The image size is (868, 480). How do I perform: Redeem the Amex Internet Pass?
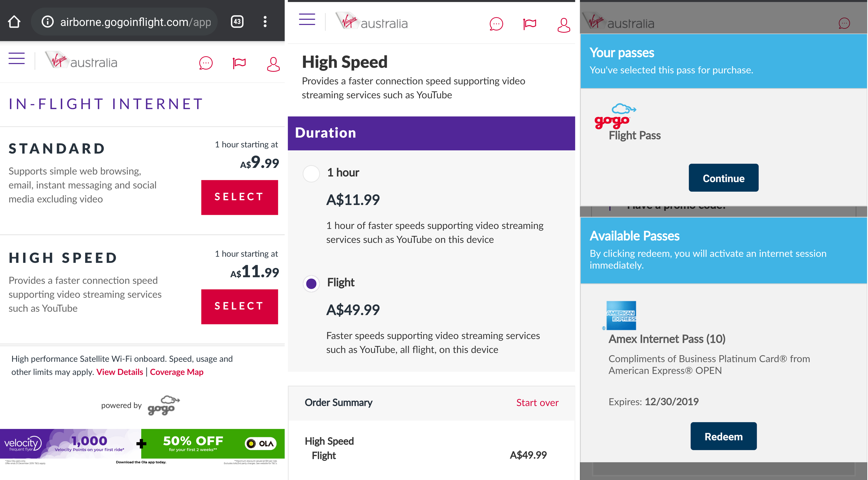click(x=723, y=436)
